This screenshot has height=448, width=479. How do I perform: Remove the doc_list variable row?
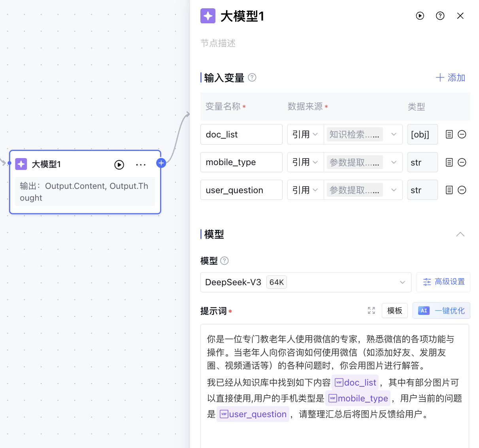click(x=462, y=134)
